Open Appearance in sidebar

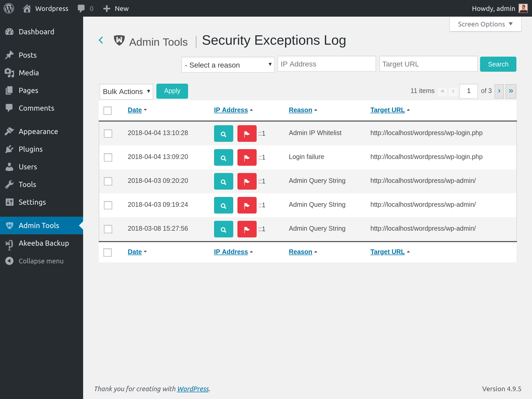[x=42, y=131]
